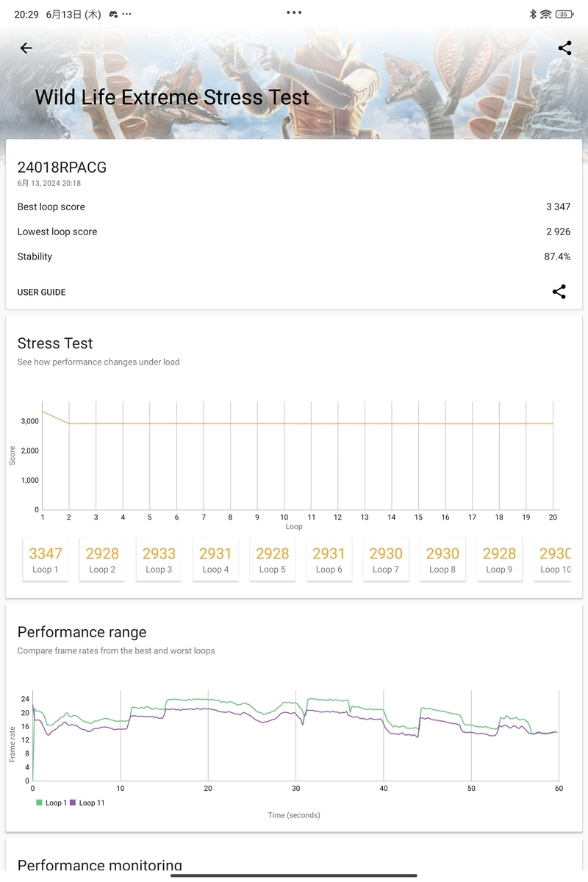The image size is (588, 882).
Task: Tap the Bluetooth status icon
Action: (x=533, y=14)
